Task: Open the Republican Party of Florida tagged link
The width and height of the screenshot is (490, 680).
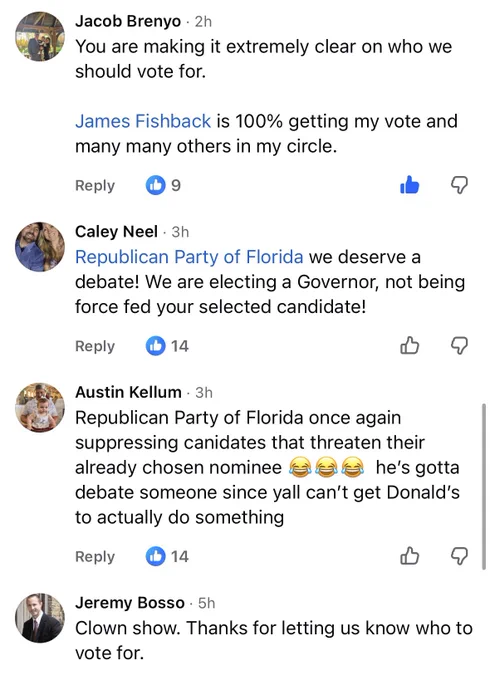Action: (x=189, y=257)
